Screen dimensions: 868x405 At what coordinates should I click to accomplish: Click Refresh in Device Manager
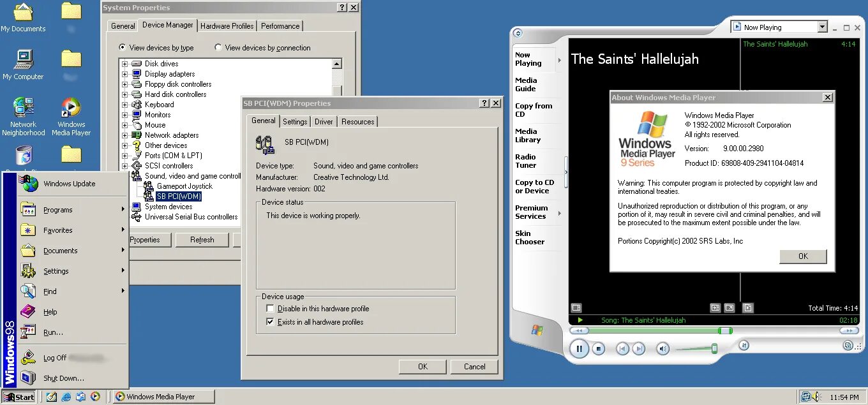tap(202, 239)
